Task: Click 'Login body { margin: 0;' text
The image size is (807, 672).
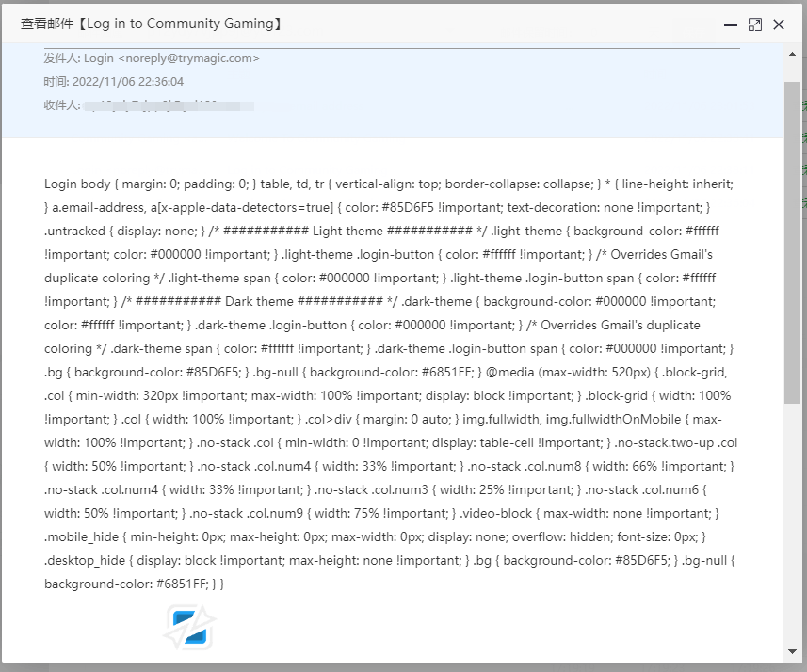Action: click(x=112, y=184)
